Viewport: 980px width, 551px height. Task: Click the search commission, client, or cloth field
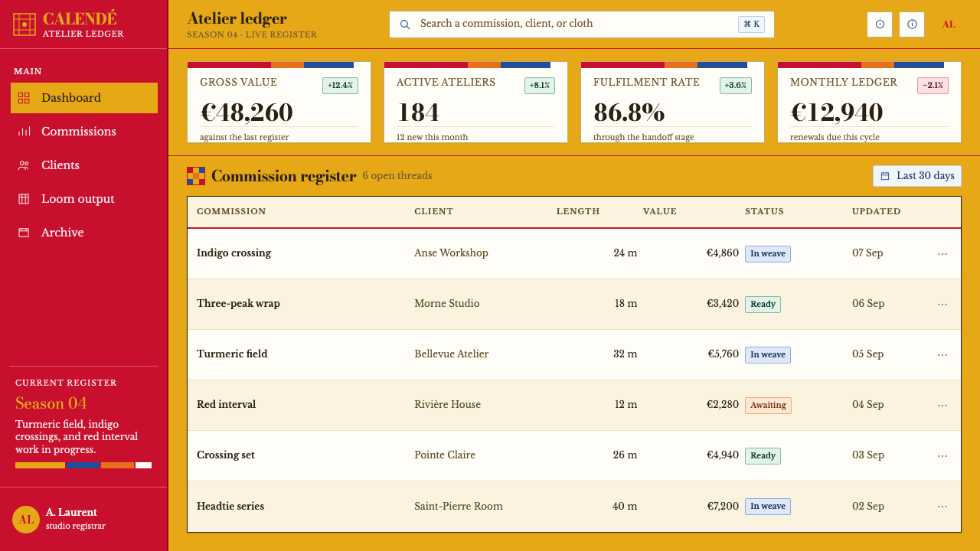coord(582,24)
